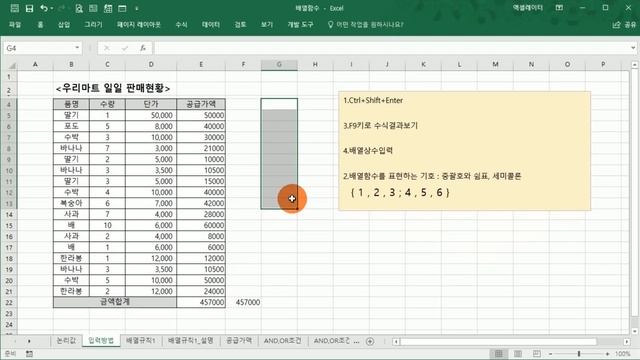Select row 14 header

(x=9, y=214)
